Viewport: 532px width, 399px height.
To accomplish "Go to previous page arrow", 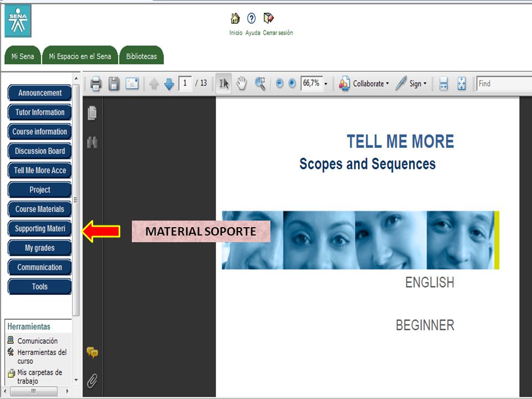I will [x=154, y=84].
